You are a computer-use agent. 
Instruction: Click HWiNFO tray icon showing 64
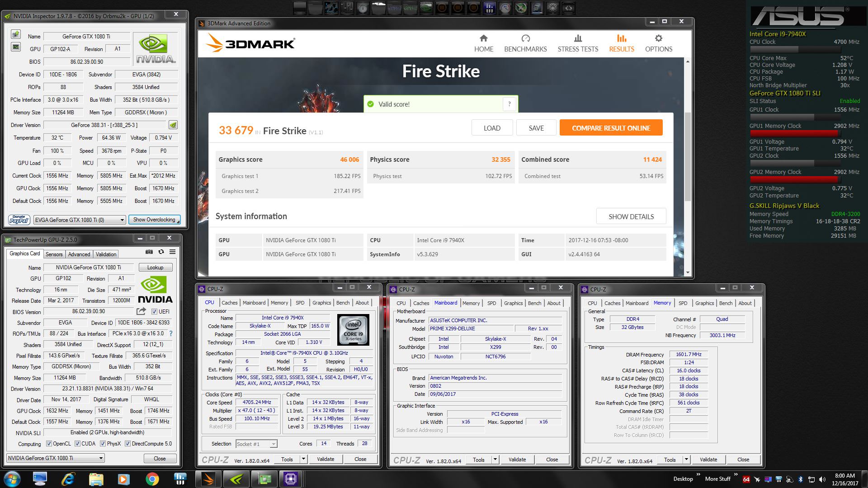point(746,479)
